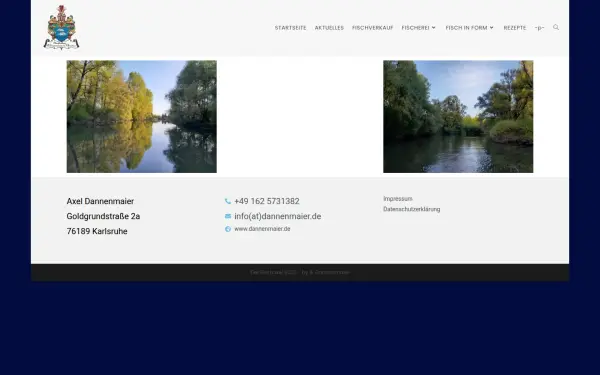The width and height of the screenshot is (600, 375).
Task: Expand the Fischerei submenu arrow
Action: click(x=434, y=28)
